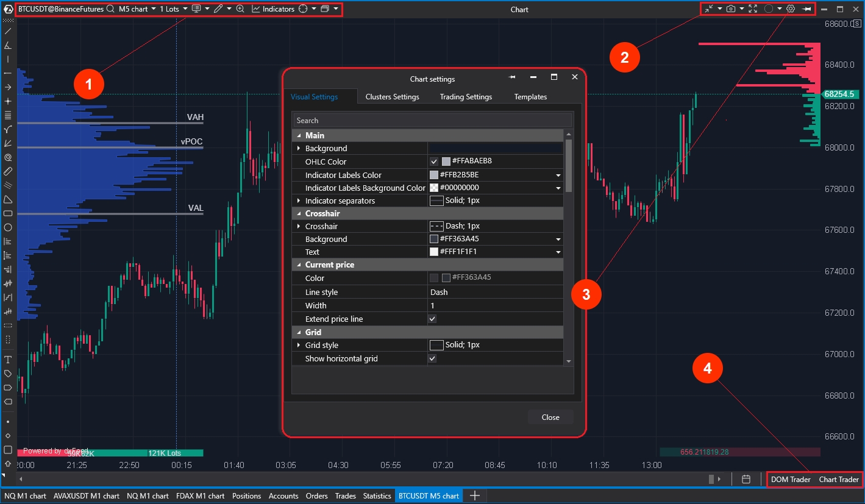Select the pencil drawing tools icon

click(x=218, y=9)
